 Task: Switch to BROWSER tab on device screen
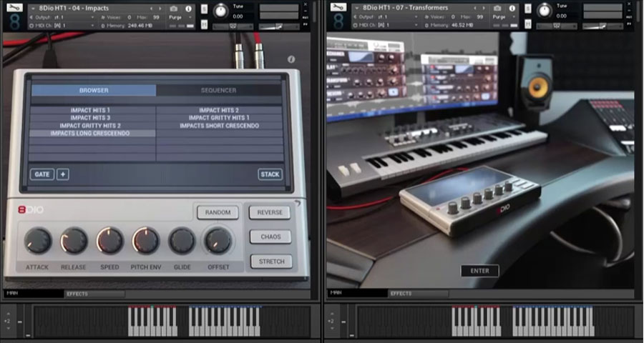pos(94,90)
